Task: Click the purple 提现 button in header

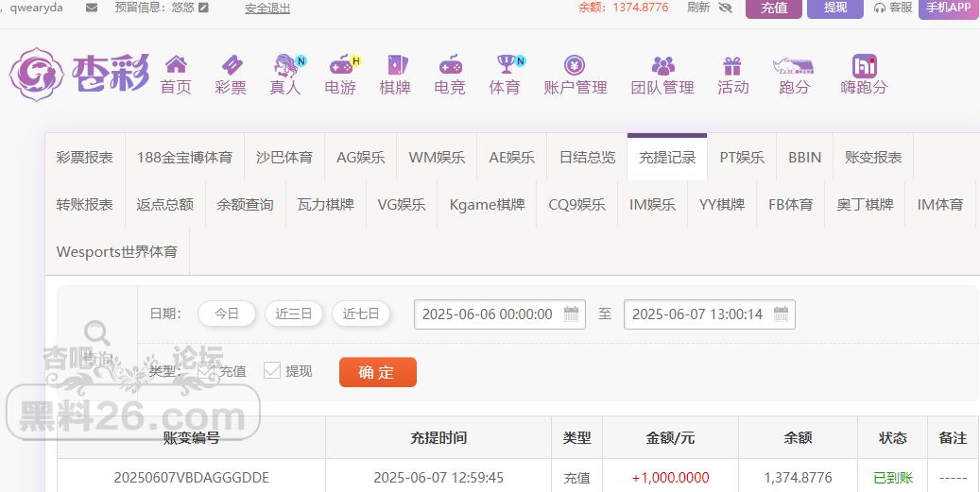Action: [835, 8]
